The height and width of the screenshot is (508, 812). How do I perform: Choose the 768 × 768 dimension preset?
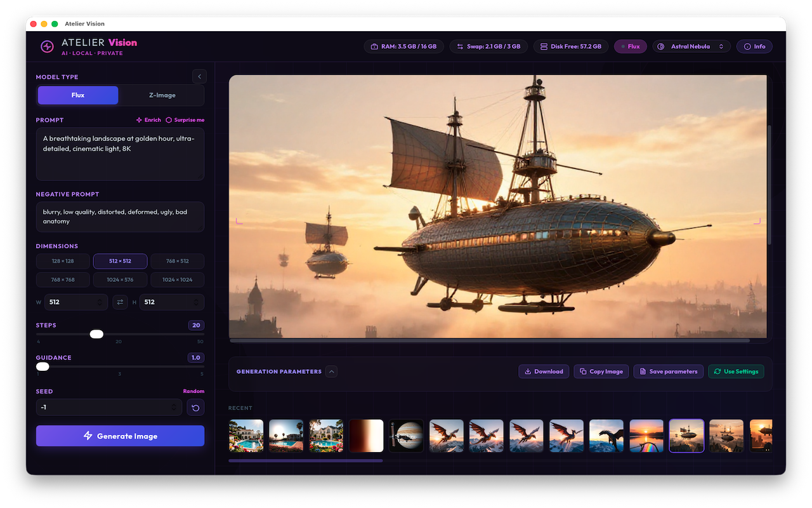[x=63, y=279]
